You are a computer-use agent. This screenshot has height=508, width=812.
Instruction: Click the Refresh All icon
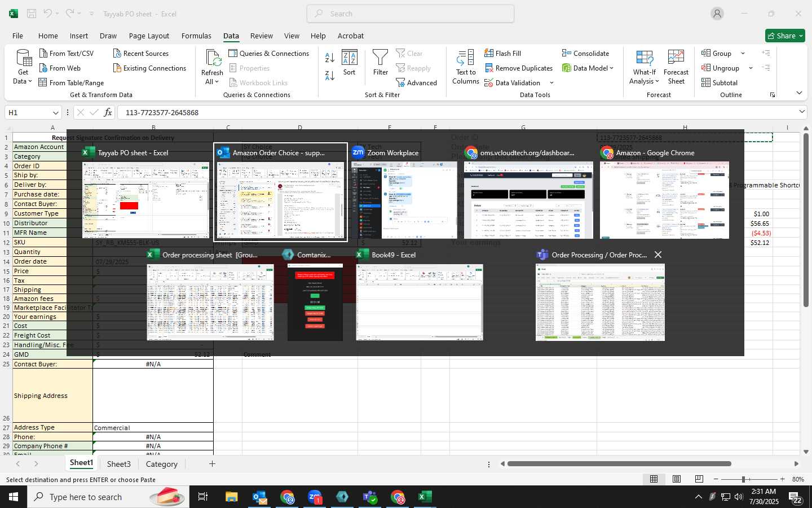pyautogui.click(x=213, y=58)
